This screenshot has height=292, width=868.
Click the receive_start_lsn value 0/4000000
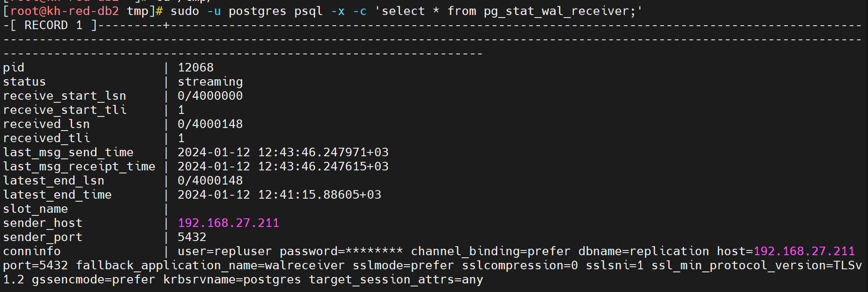tap(210, 96)
